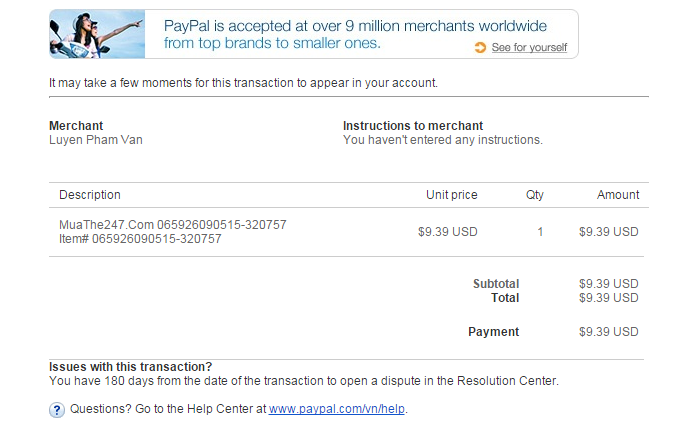
Task: Click the Description column header
Action: [90, 195]
